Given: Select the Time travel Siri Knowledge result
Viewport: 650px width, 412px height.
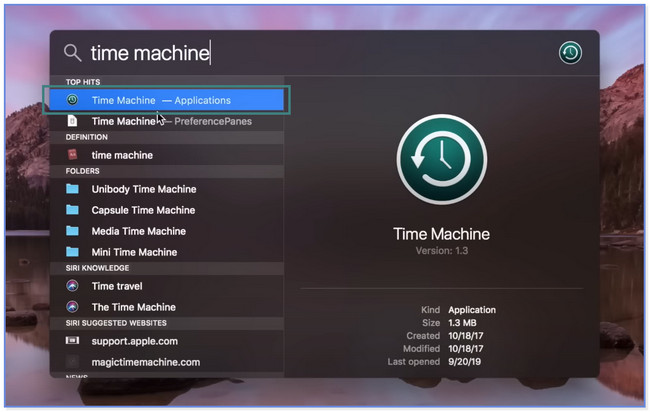Looking at the screenshot, I should [167, 286].
